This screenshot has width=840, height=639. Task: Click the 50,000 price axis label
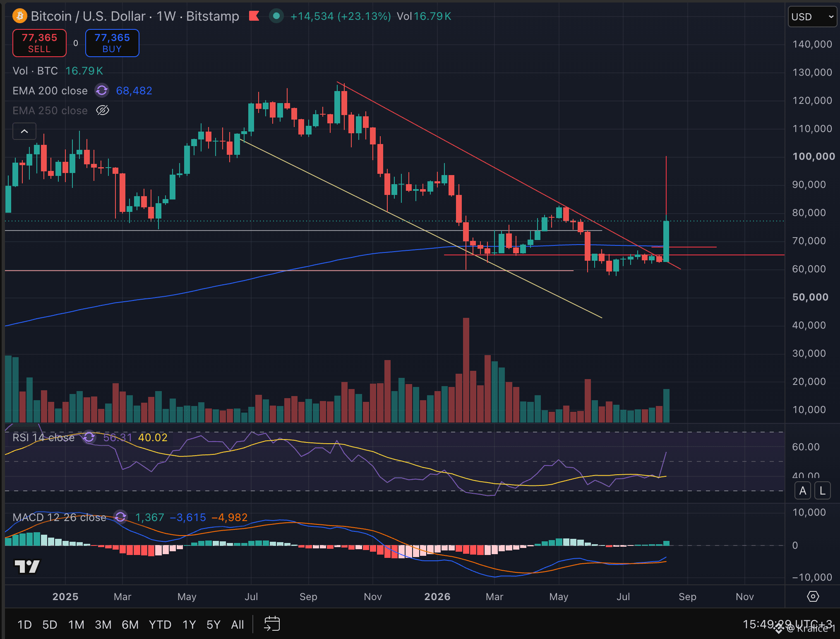(x=810, y=297)
